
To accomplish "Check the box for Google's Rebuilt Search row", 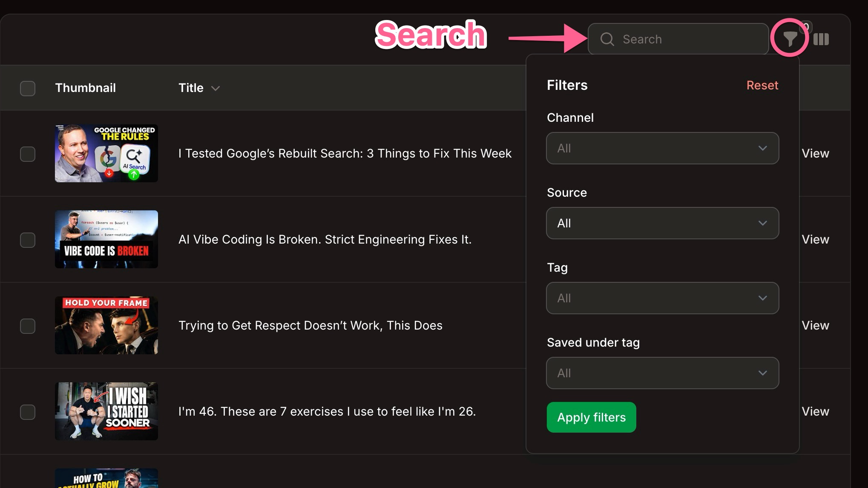I will pyautogui.click(x=28, y=154).
